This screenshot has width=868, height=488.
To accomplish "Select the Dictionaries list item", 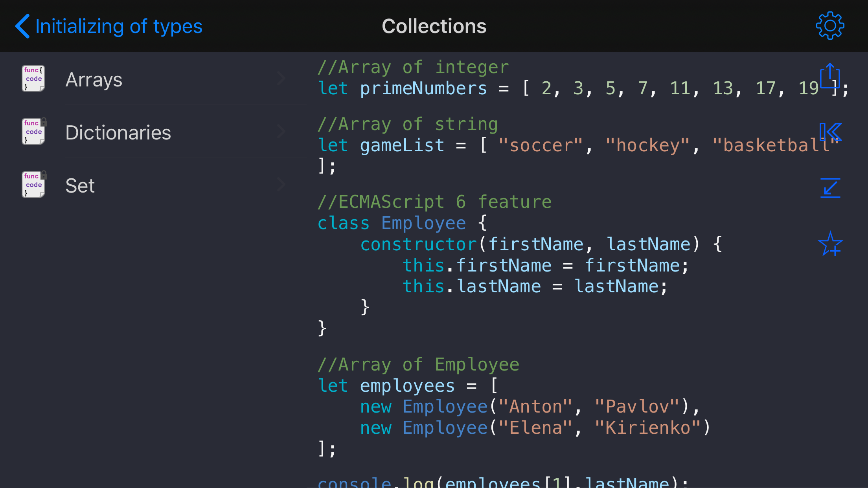I will pos(118,133).
